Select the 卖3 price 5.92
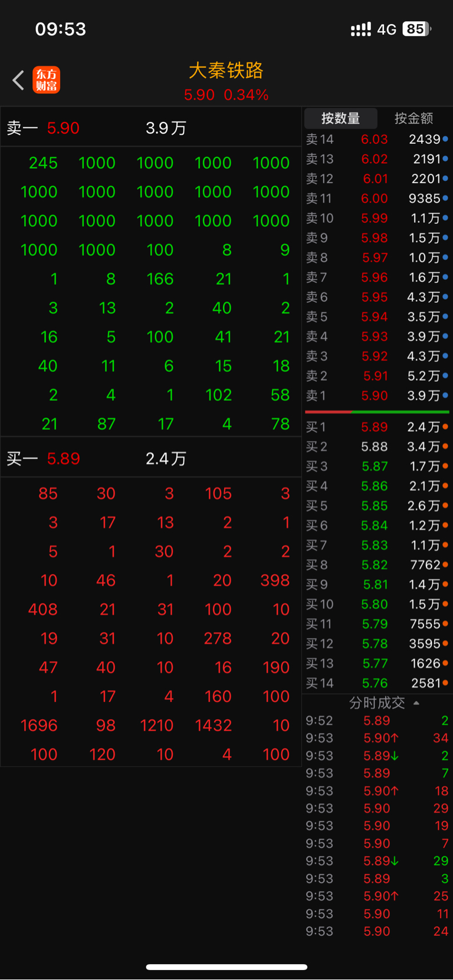 pyautogui.click(x=375, y=357)
